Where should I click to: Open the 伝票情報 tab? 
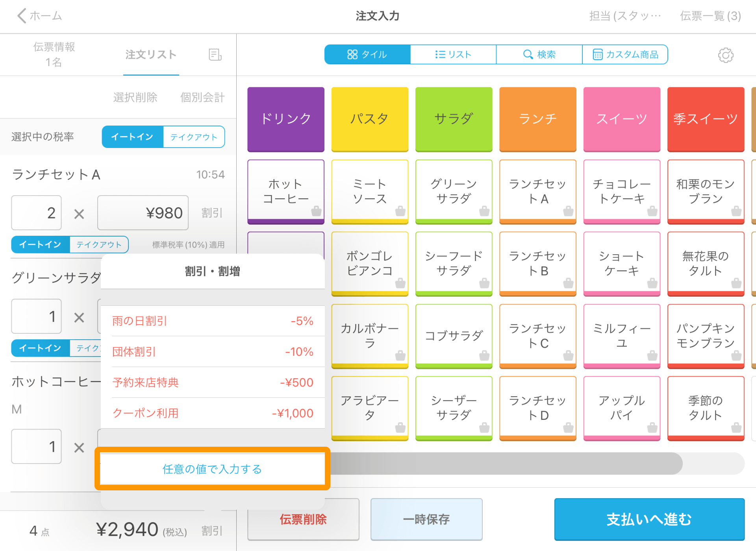[54, 54]
